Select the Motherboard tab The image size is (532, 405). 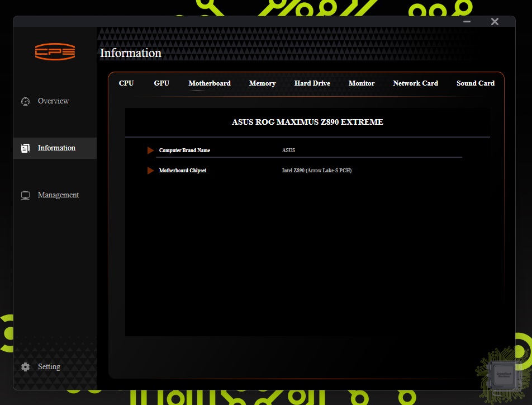pos(210,83)
